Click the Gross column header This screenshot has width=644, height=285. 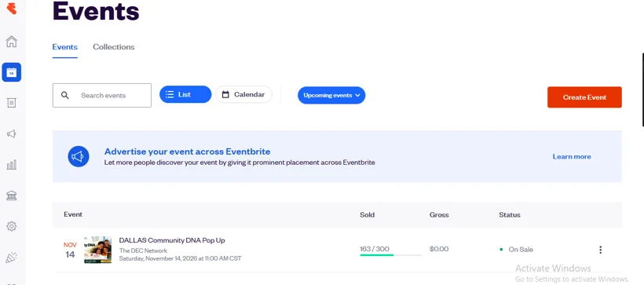click(x=439, y=215)
